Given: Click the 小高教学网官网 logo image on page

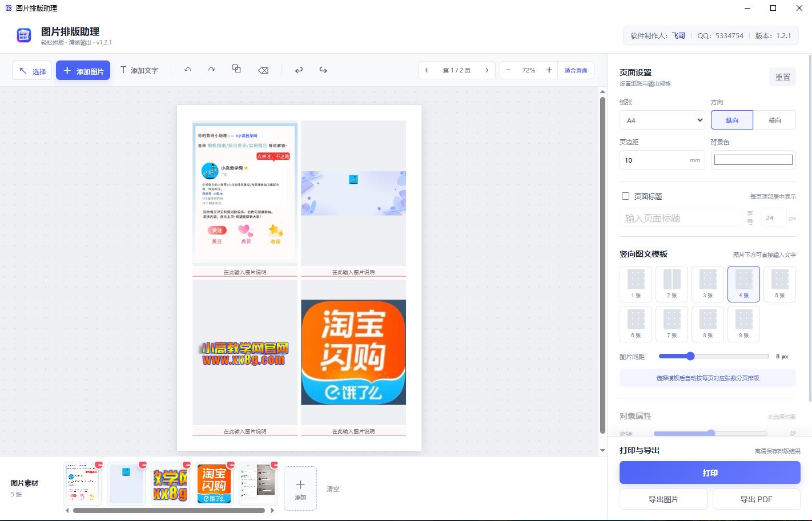Looking at the screenshot, I should [x=245, y=353].
